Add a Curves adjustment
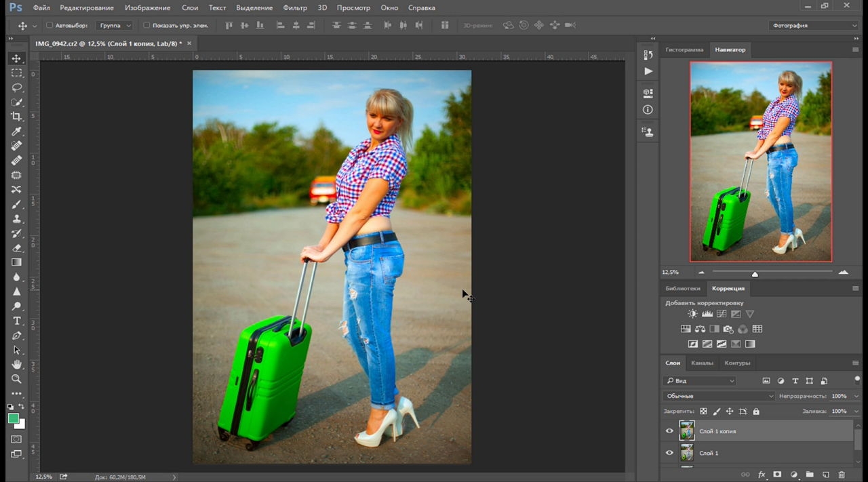The image size is (868, 482). pyautogui.click(x=722, y=314)
